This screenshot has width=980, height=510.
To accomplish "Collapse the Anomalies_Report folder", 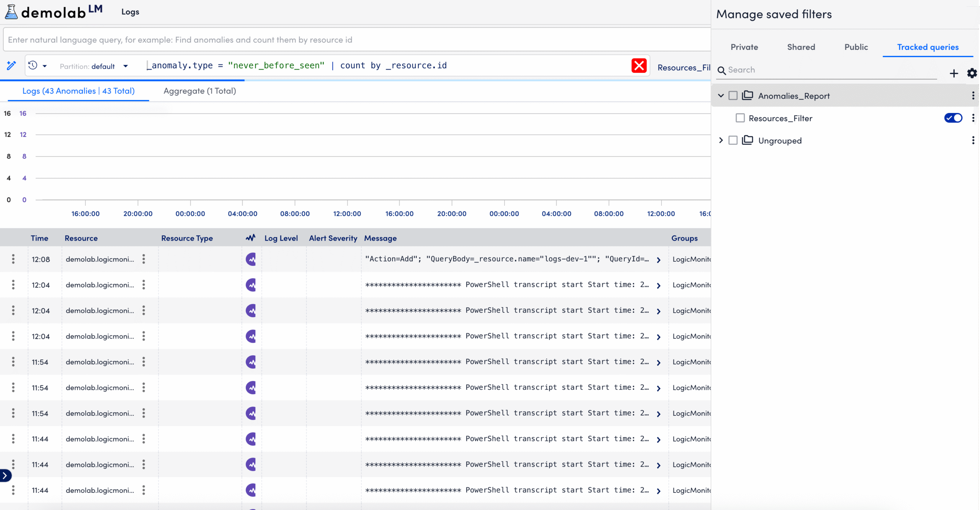I will coord(721,95).
